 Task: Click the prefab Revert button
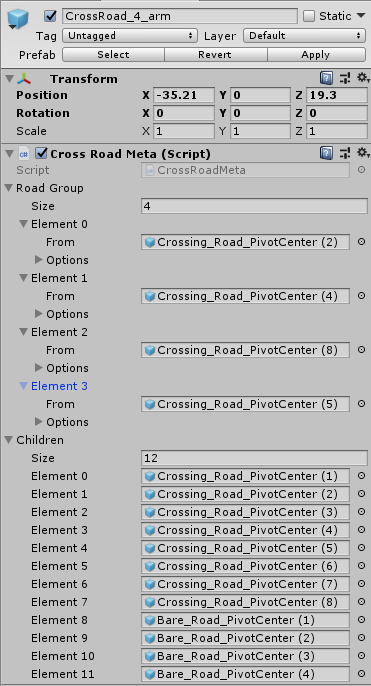pyautogui.click(x=215, y=55)
